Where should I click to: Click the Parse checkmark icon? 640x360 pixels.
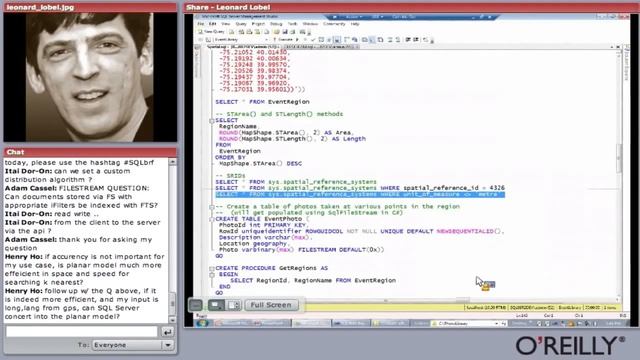pos(313,40)
